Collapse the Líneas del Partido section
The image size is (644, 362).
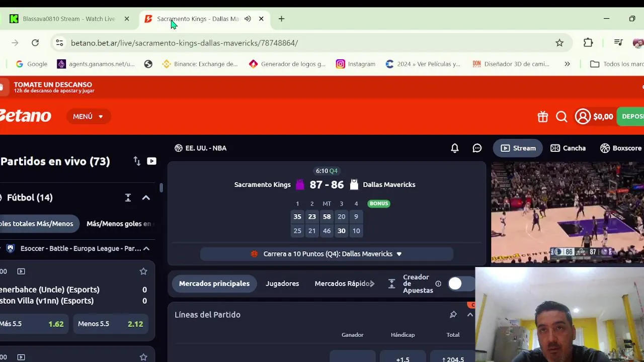[x=470, y=315]
